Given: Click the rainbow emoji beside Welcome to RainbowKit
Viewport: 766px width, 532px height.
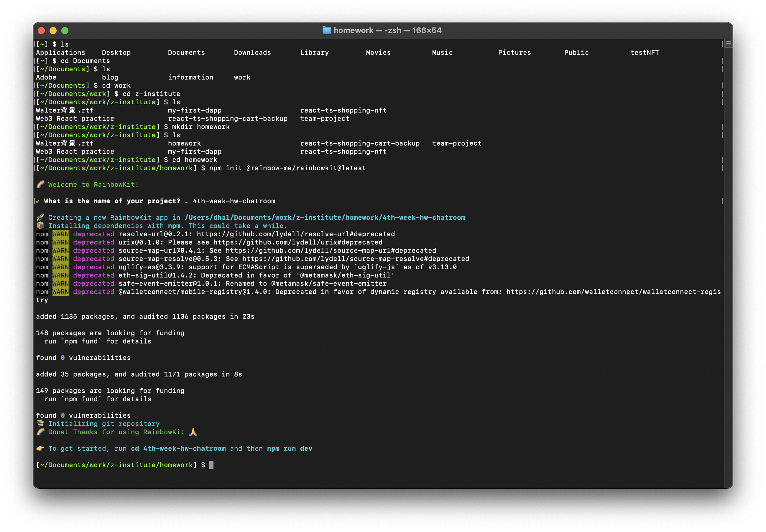Looking at the screenshot, I should click(40, 184).
